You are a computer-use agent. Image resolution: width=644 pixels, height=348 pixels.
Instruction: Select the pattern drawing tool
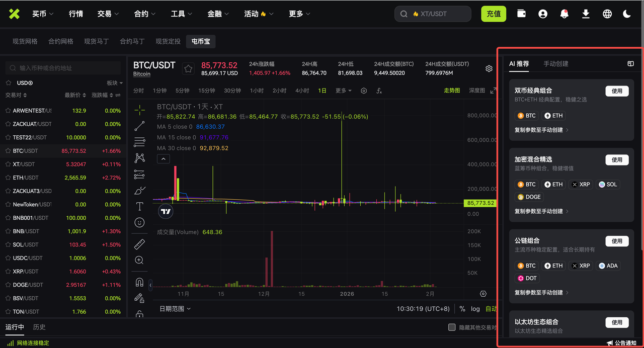point(139,158)
